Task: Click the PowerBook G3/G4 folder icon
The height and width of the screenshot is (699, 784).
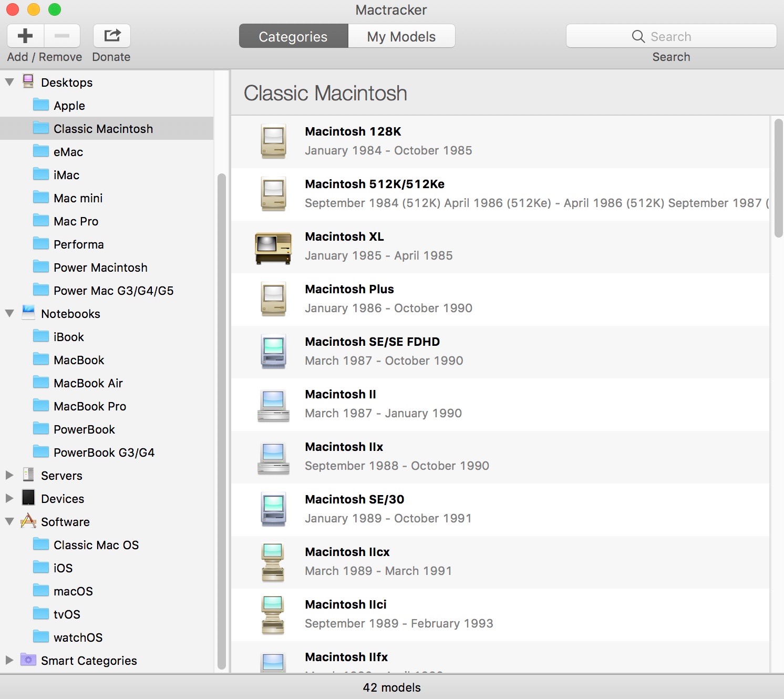Action: tap(41, 451)
